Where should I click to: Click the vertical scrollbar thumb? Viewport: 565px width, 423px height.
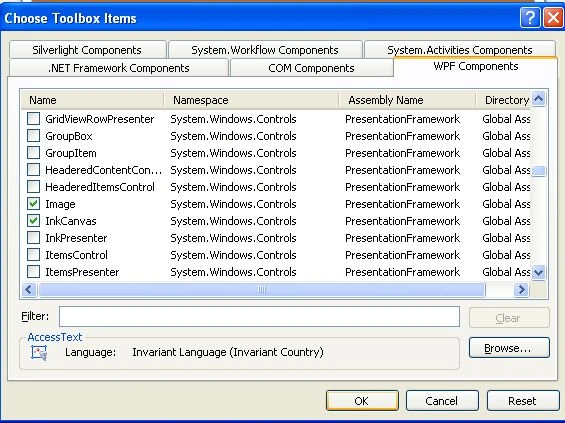[539, 171]
